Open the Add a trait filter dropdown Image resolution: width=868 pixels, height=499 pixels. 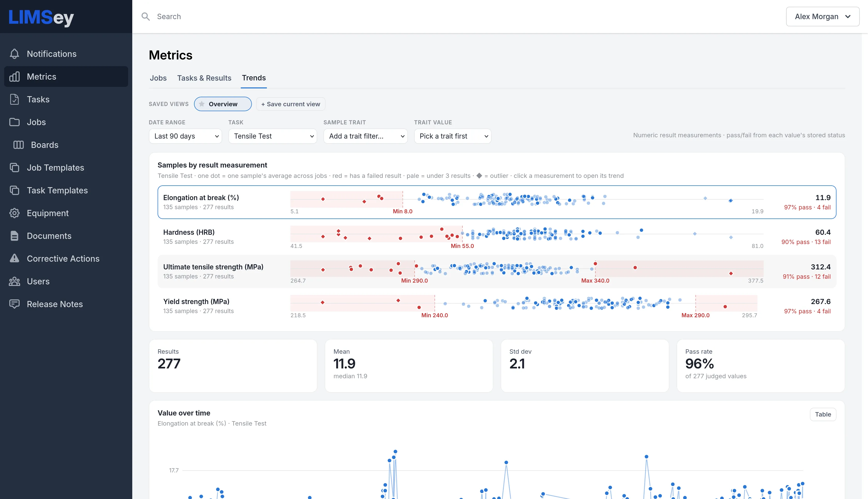tap(365, 136)
